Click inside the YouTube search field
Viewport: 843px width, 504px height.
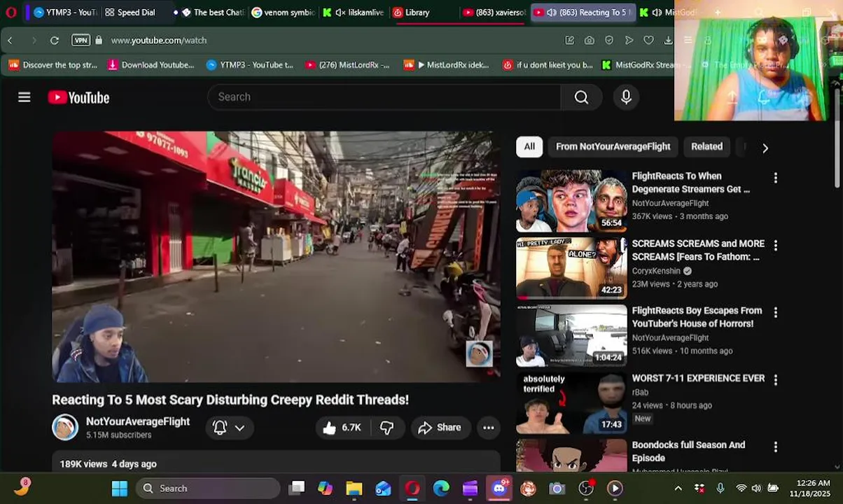pyautogui.click(x=384, y=97)
